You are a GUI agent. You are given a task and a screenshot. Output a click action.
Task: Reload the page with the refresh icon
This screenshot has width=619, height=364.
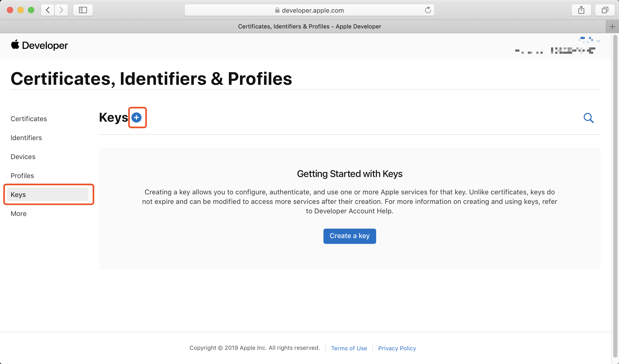point(428,10)
